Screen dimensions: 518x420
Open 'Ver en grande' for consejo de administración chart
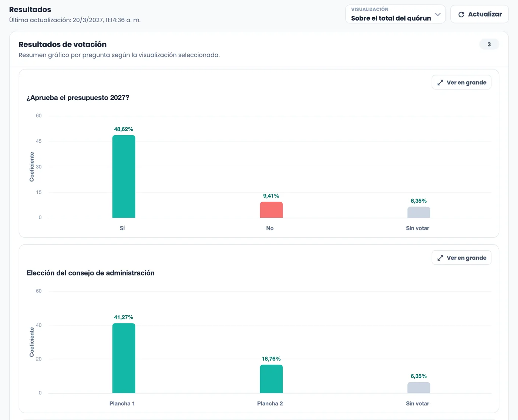[461, 258]
